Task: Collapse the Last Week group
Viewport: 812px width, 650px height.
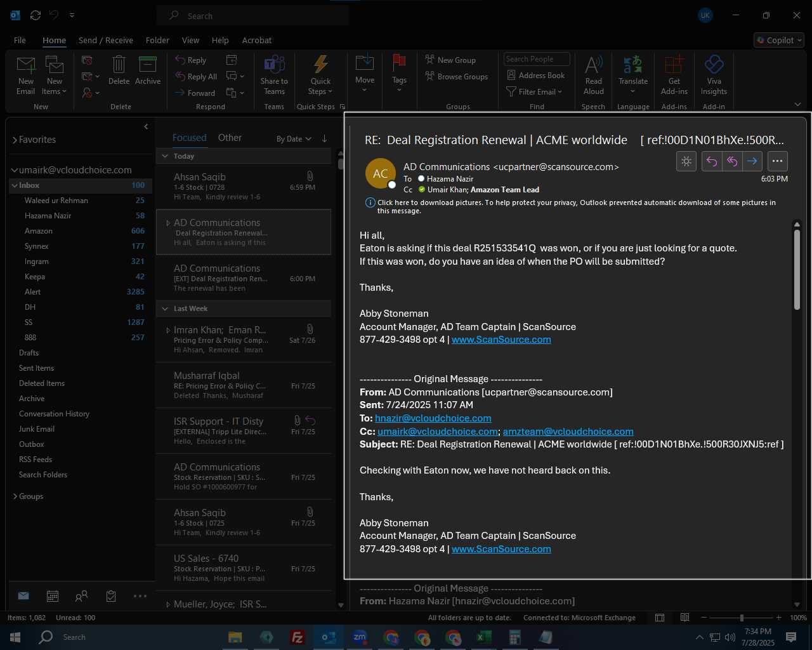Action: (x=165, y=308)
